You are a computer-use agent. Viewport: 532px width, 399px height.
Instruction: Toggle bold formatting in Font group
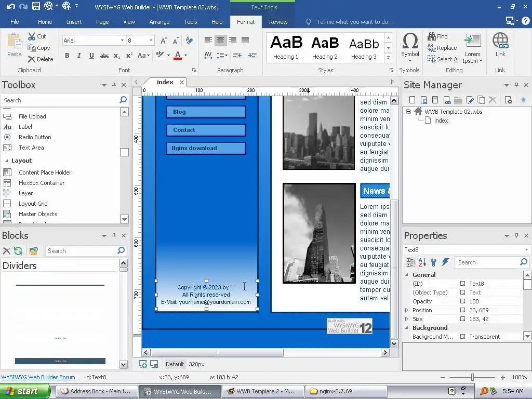(x=67, y=56)
